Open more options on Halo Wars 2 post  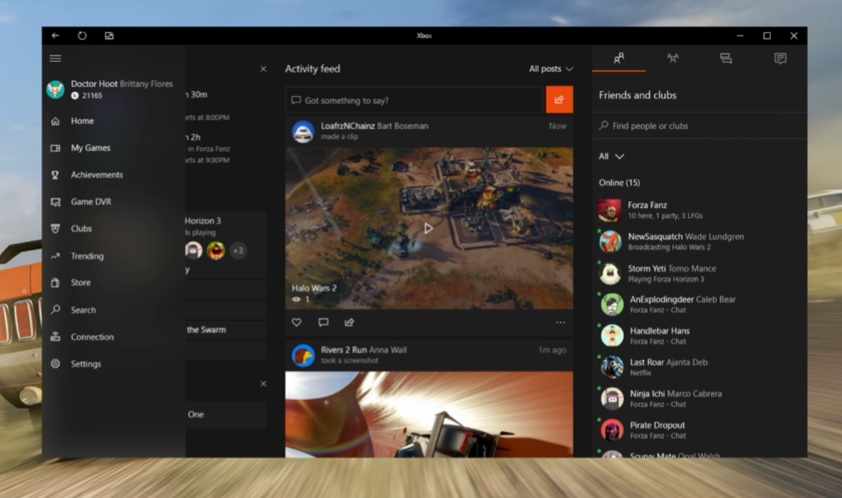click(x=560, y=322)
